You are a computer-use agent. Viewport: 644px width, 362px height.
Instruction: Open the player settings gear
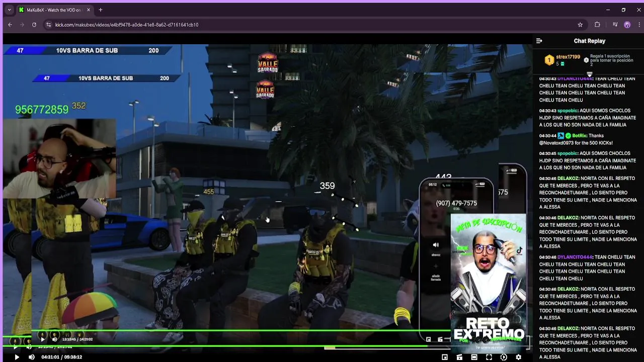[518, 357]
